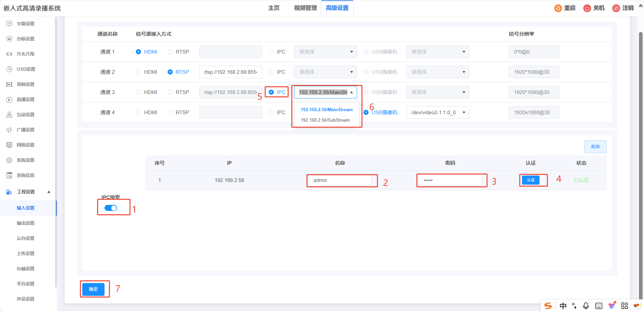Open 系统设置 gear icon
This screenshot has width=644, height=311.
(x=9, y=160)
